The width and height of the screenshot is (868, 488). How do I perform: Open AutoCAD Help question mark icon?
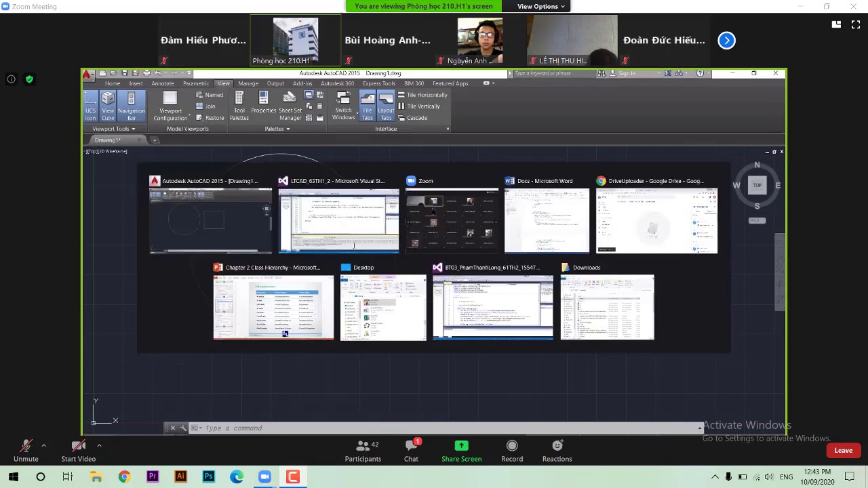pos(700,73)
